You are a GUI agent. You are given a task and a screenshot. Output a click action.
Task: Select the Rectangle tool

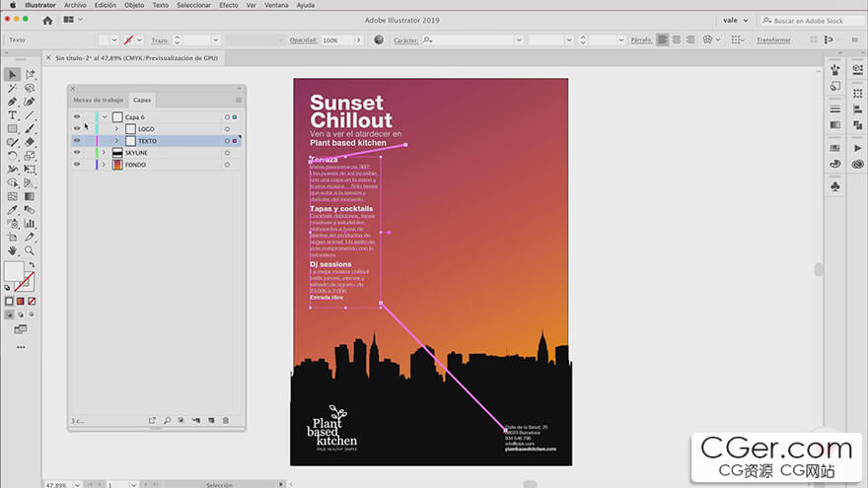pyautogui.click(x=12, y=129)
